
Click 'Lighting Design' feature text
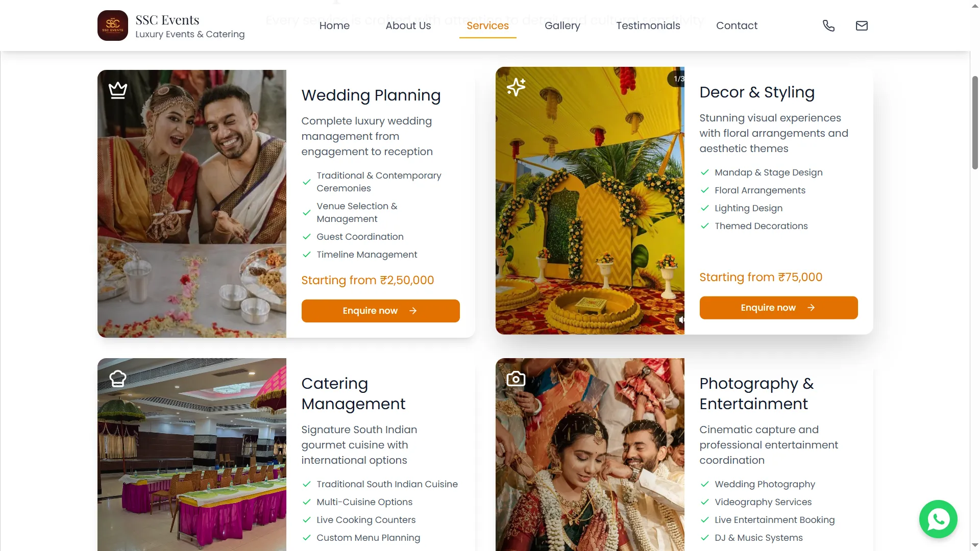coord(748,208)
